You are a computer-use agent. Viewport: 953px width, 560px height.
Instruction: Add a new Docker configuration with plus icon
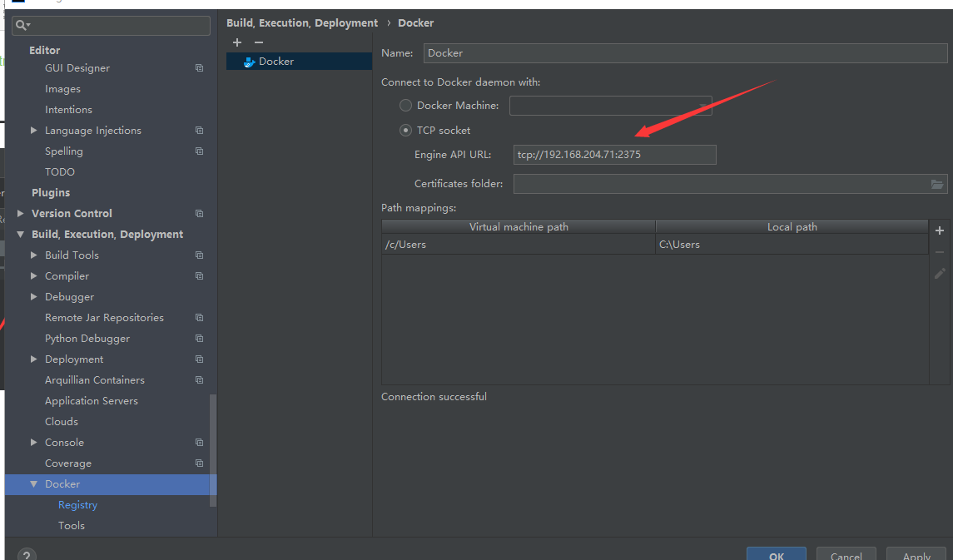(x=237, y=42)
